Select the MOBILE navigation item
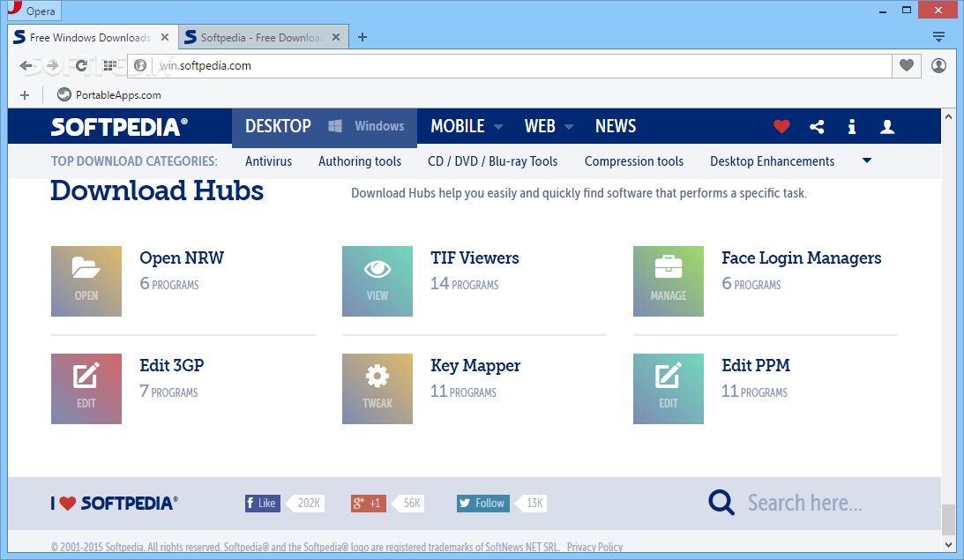 (458, 126)
